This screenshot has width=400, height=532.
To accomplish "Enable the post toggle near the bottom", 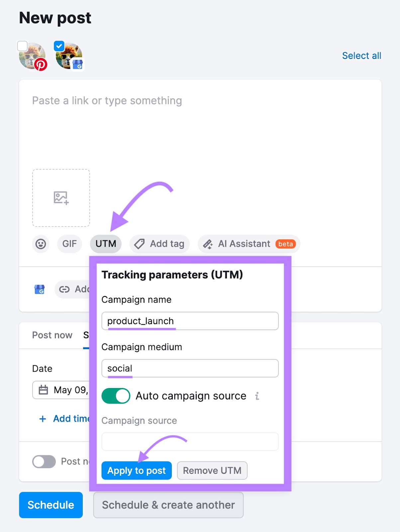I will (44, 462).
